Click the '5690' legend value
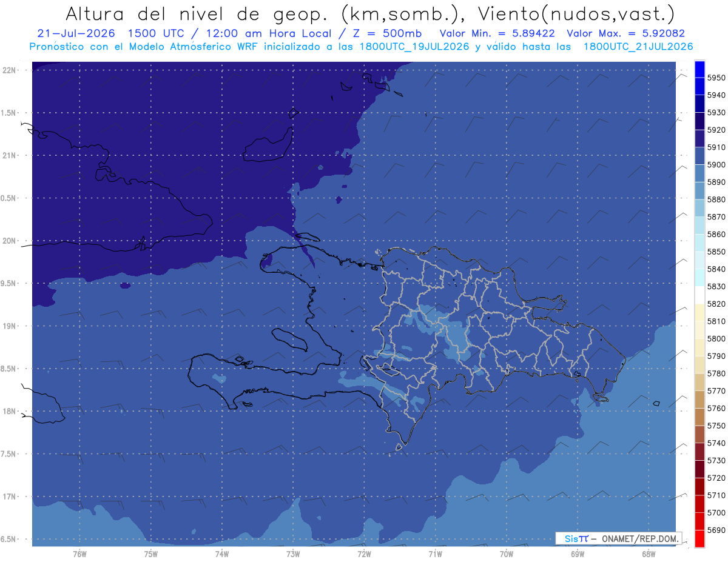Image resolution: width=728 pixels, height=562 pixels. click(716, 530)
